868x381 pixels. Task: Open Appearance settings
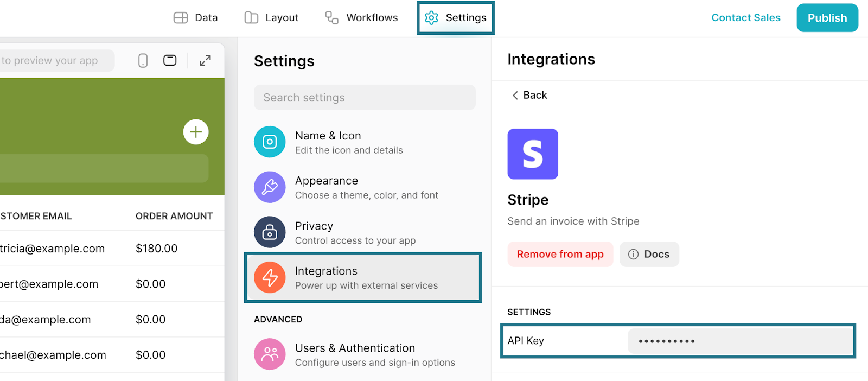point(365,187)
